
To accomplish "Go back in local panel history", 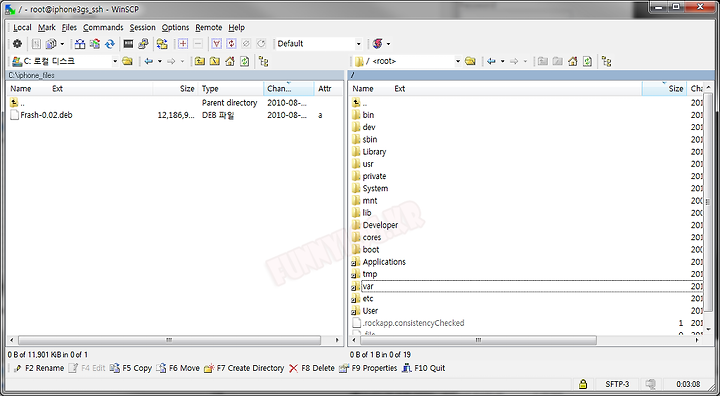I will pos(148,61).
